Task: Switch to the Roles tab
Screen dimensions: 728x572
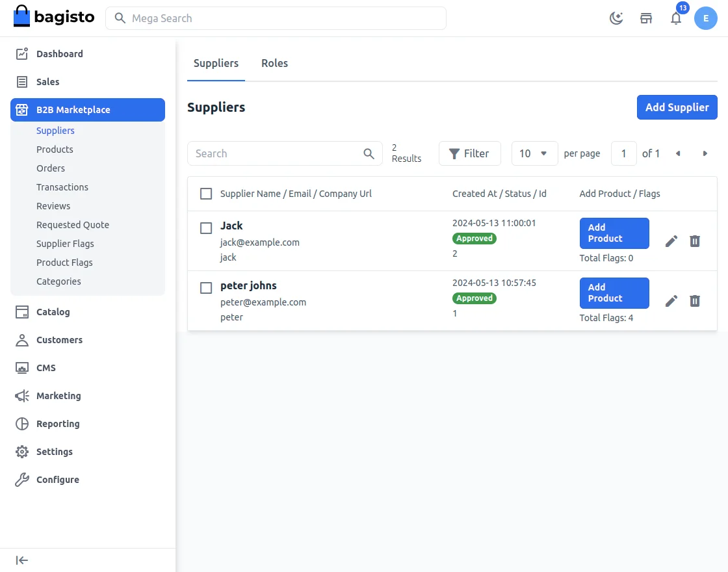Action: [274, 63]
